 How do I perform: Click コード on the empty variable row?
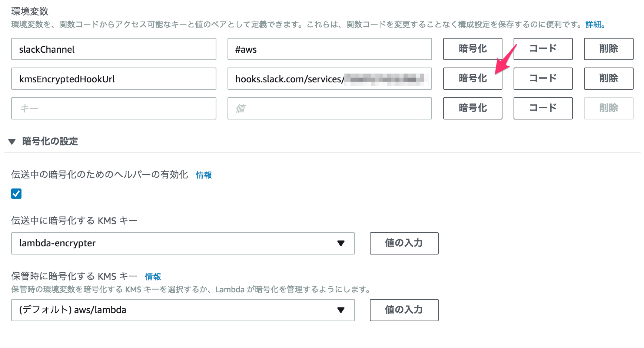(x=542, y=108)
